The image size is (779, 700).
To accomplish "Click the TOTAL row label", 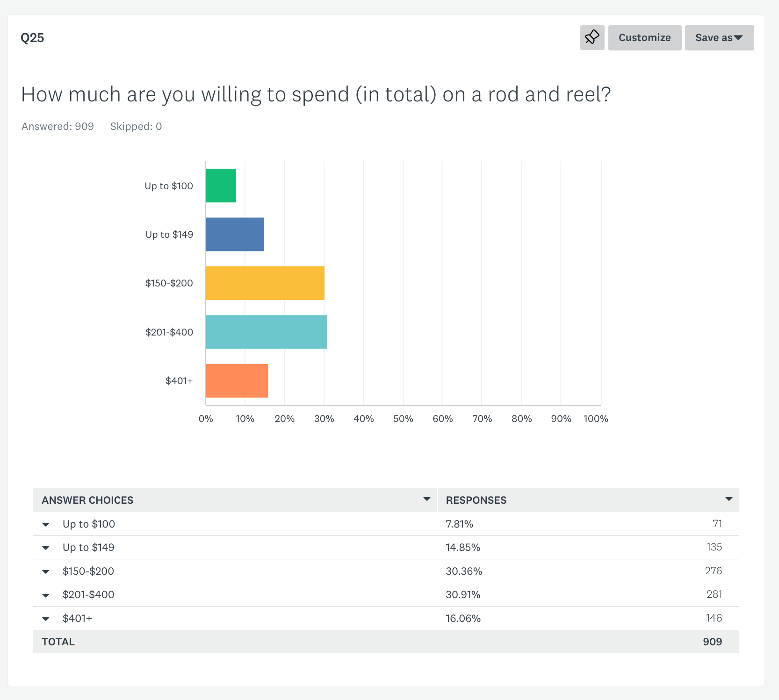I will tap(58, 642).
